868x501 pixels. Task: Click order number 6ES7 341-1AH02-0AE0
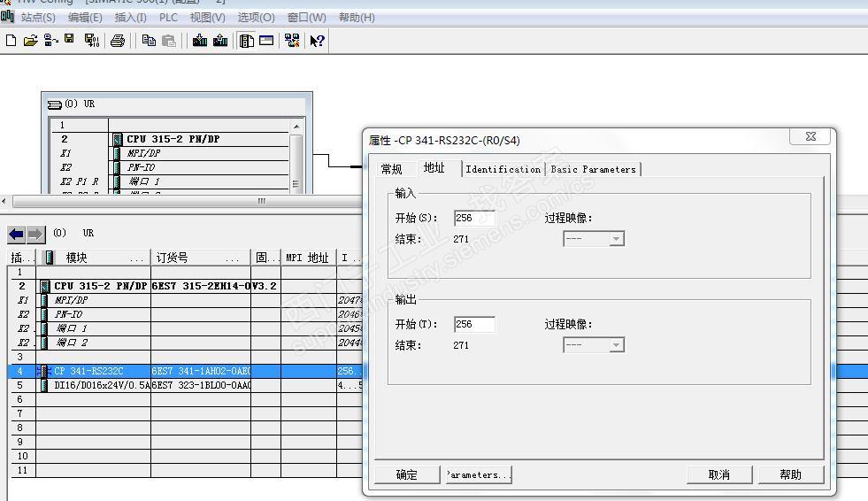point(201,371)
